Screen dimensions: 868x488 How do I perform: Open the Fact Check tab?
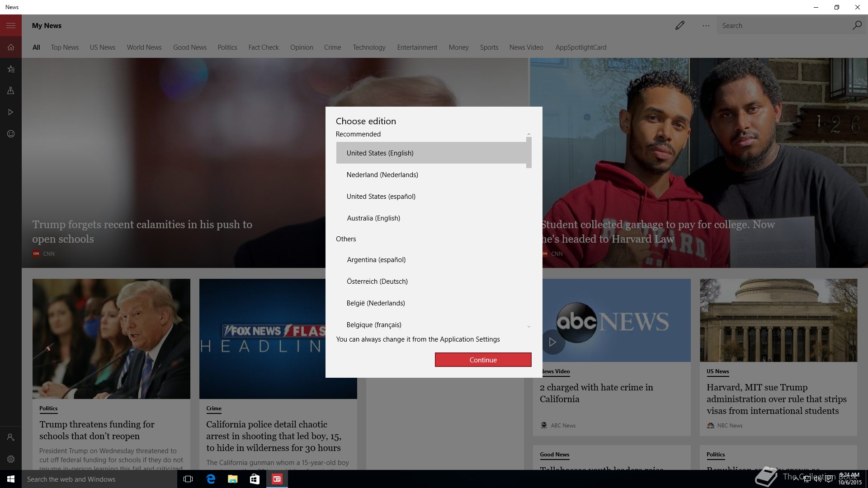(264, 47)
